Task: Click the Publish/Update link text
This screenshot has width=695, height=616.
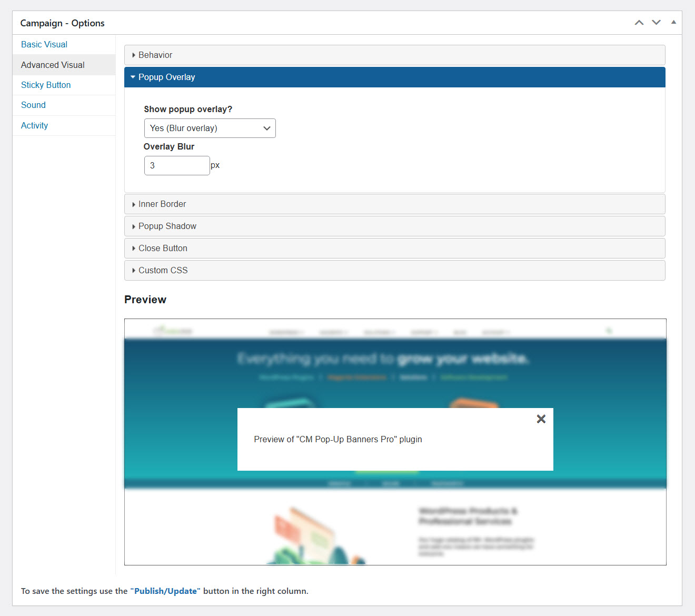Action: click(165, 591)
